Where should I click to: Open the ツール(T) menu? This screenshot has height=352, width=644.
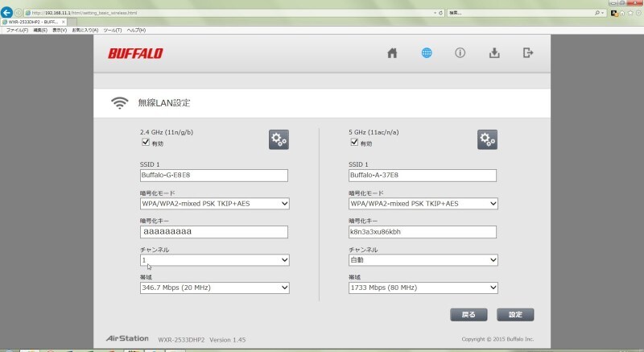tap(112, 30)
